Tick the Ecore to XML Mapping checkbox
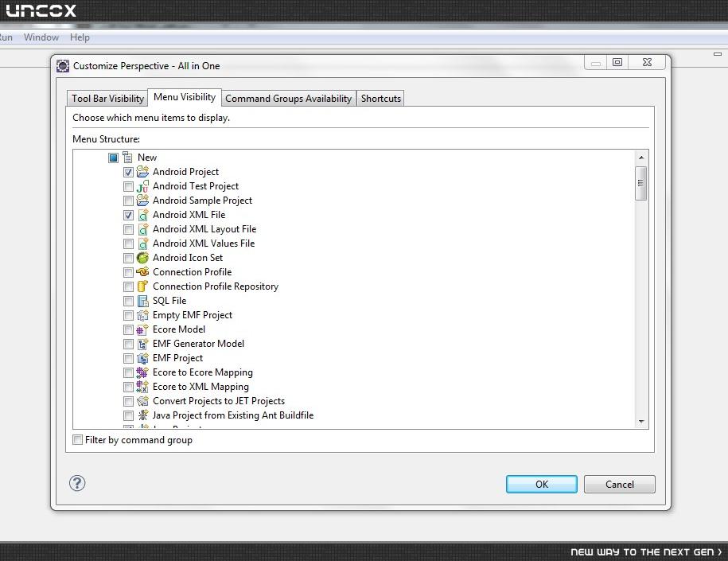The image size is (728, 561). [x=129, y=388]
